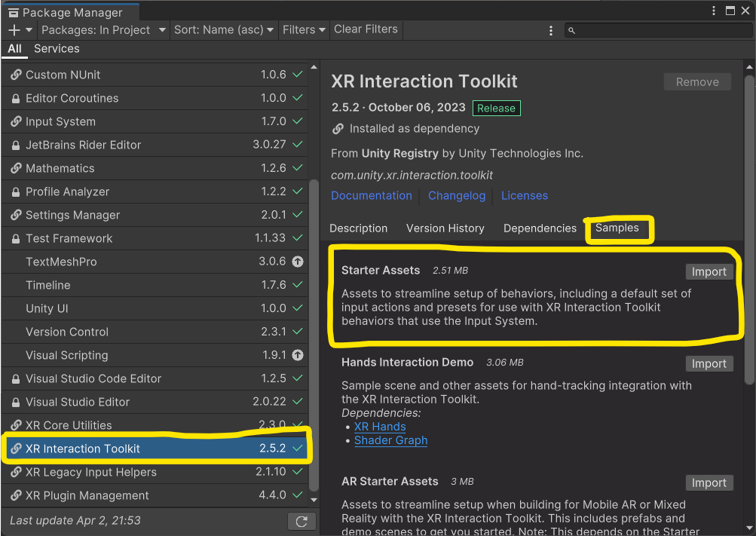Open the Sort: Name (asc) dropdown
The height and width of the screenshot is (536, 756).
pos(224,30)
